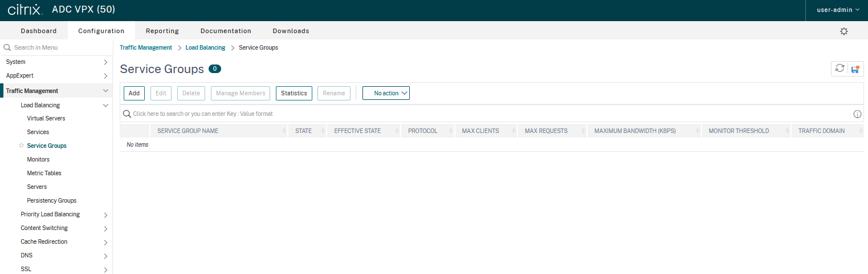The height and width of the screenshot is (274, 868).
Task: Open Statistics for service groups
Action: coord(294,93)
